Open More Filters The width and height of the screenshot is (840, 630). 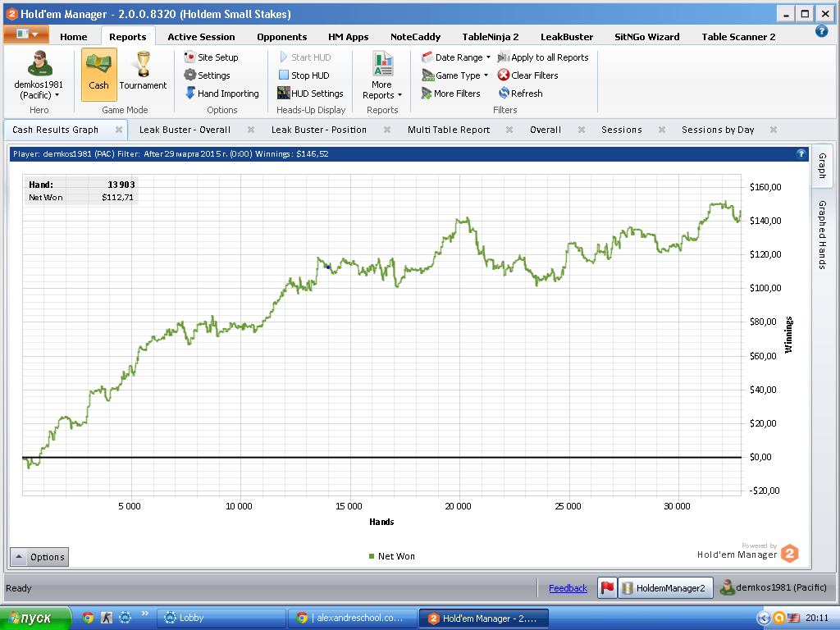(x=450, y=94)
